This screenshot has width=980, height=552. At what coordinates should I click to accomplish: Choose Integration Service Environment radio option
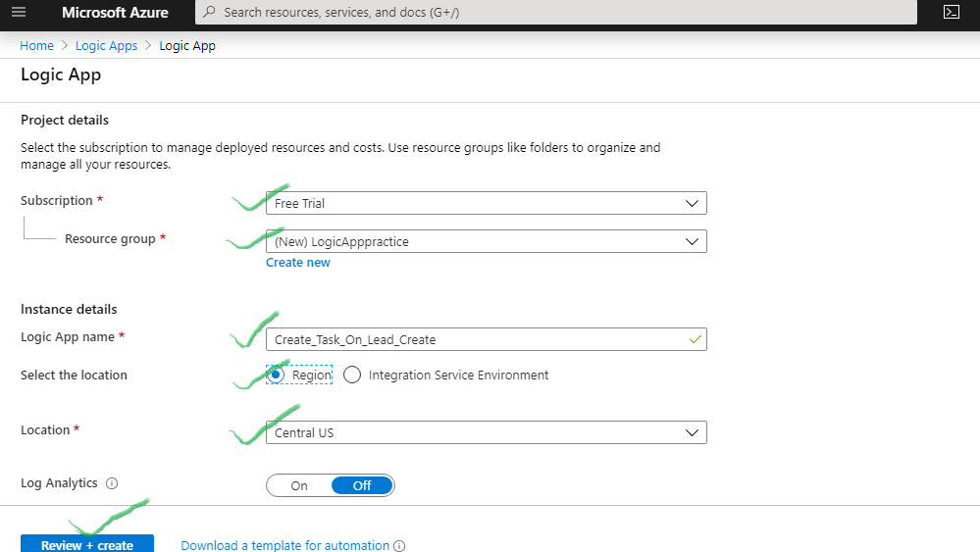tap(352, 375)
